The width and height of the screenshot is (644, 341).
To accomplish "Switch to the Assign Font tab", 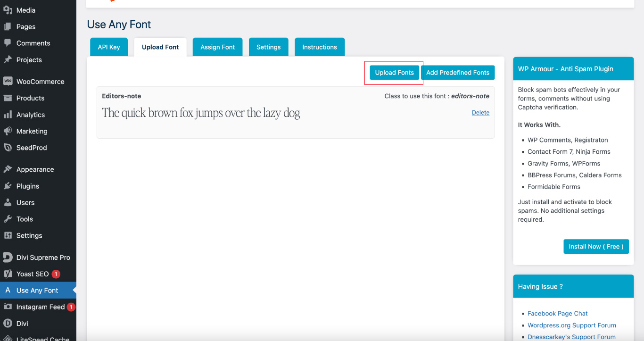I will tap(217, 47).
